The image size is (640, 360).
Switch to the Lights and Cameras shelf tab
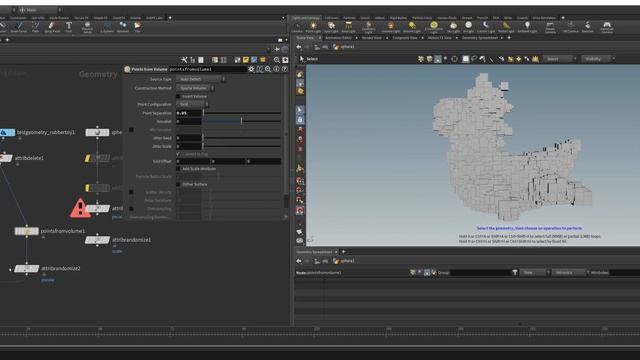(x=305, y=18)
